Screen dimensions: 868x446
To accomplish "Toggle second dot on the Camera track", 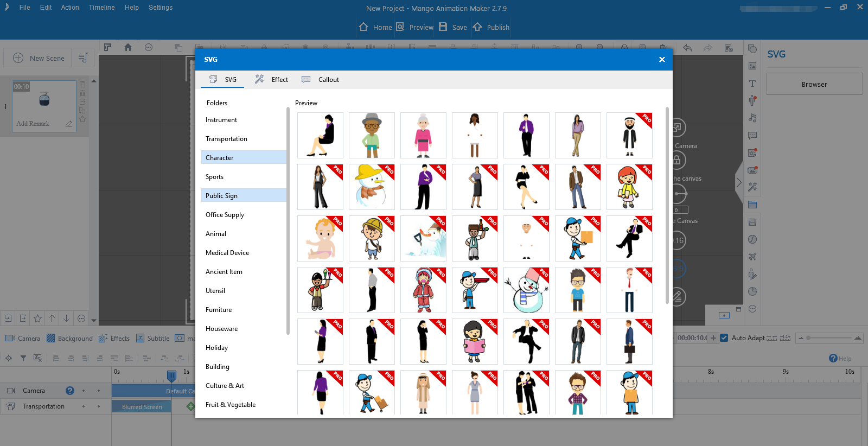I will [98, 391].
